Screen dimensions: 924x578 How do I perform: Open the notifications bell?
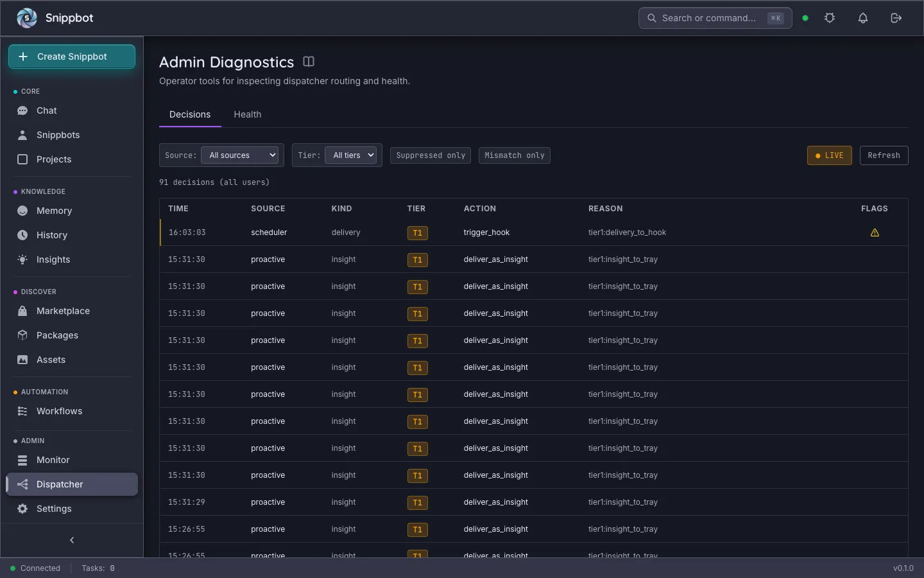click(x=863, y=18)
